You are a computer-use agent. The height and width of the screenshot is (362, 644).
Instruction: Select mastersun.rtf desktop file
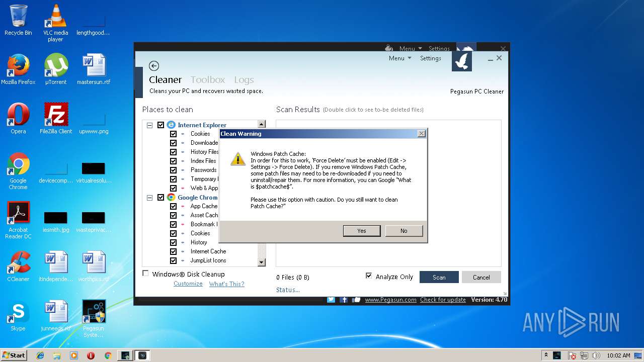click(x=94, y=69)
